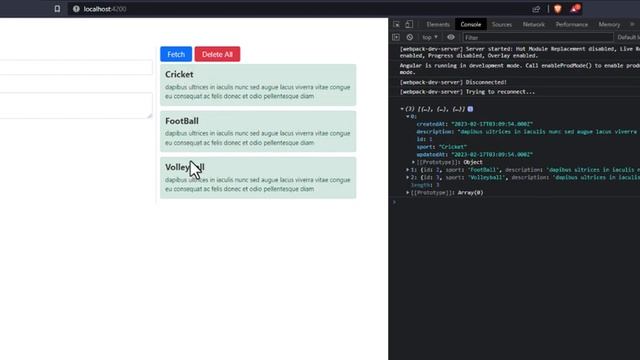Click the red Delete All button
The image size is (640, 360).
(217, 54)
